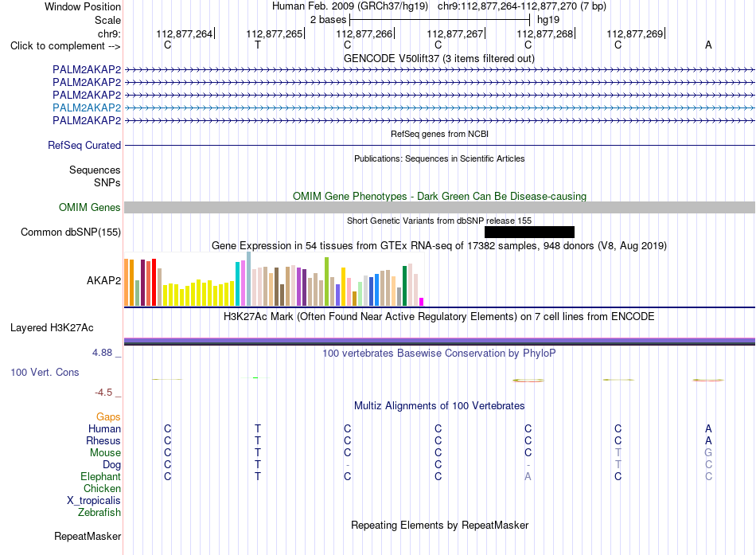Click base A at end of sequence row
Screen dimensions: 756x555
click(708, 45)
